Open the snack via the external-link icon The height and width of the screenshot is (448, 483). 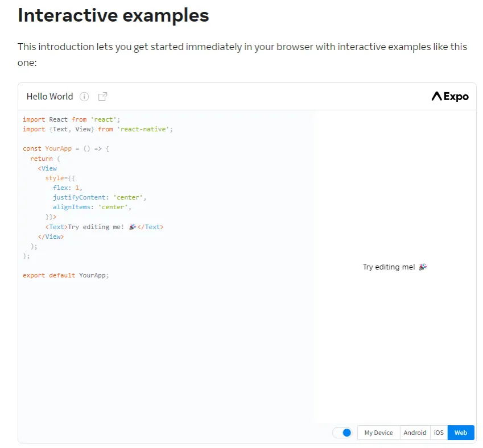102,96
